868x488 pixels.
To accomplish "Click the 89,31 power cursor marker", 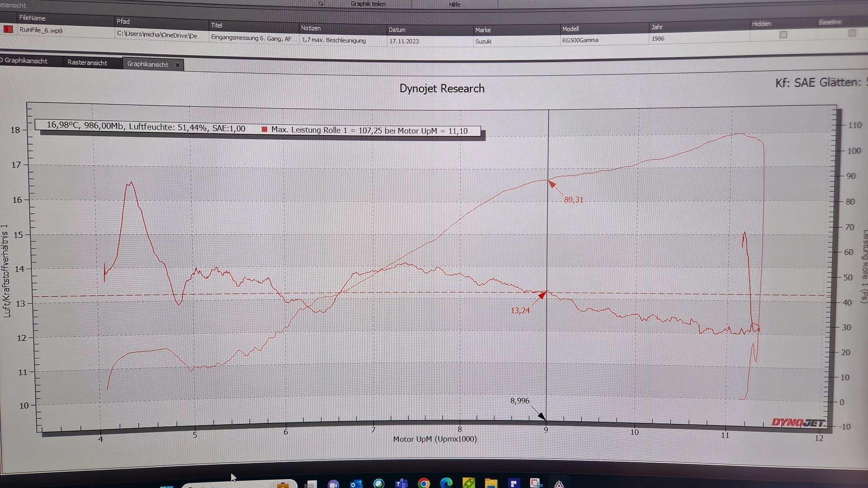I will [x=573, y=200].
